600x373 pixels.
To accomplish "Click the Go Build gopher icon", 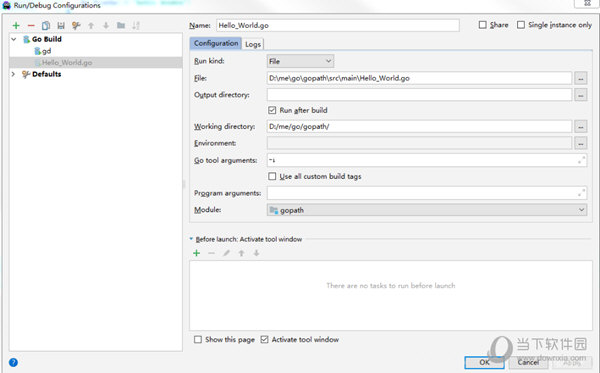I will (26, 39).
